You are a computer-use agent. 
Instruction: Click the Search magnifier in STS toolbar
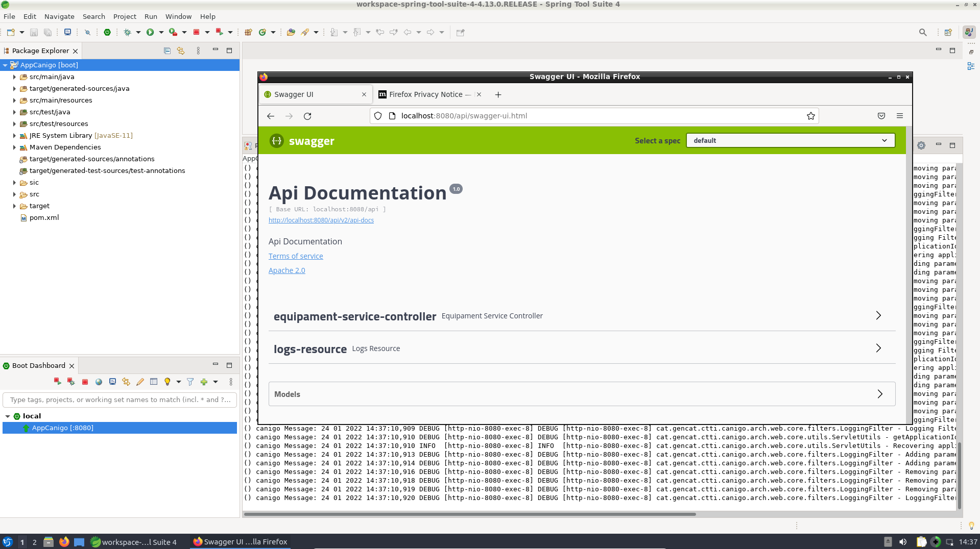pyautogui.click(x=923, y=32)
